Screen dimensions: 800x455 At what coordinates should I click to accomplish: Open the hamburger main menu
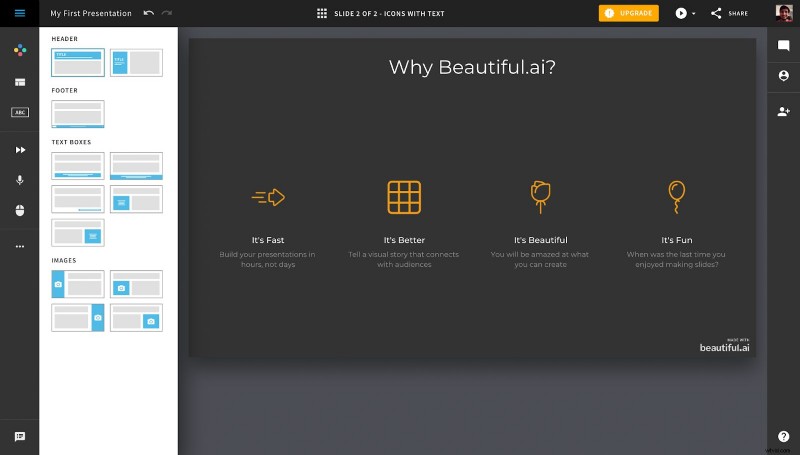(19, 13)
